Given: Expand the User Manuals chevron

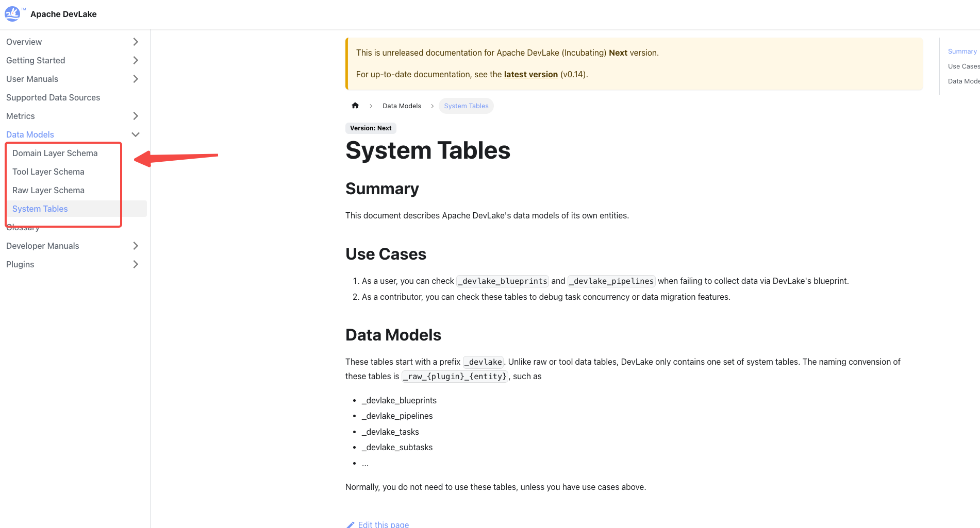Looking at the screenshot, I should click(136, 79).
